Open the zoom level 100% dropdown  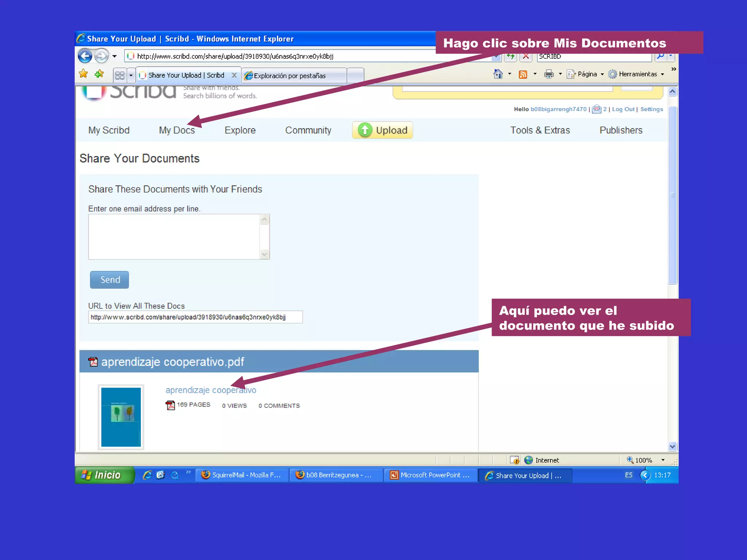[663, 460]
